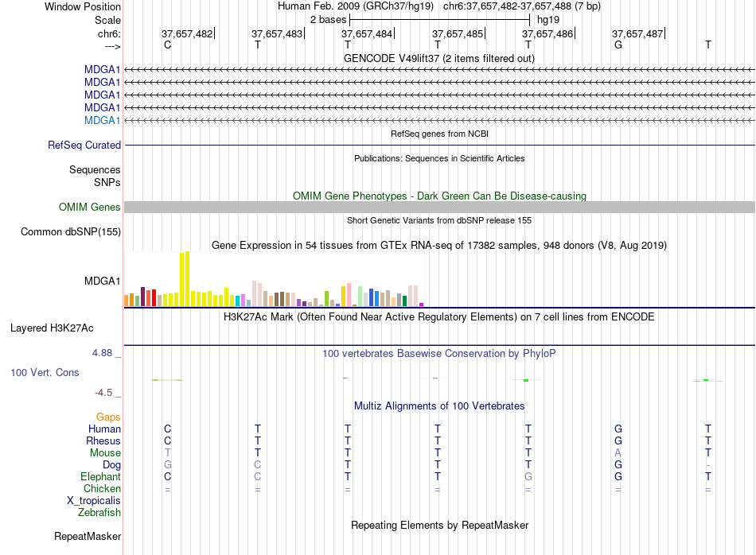
Task: Click the chr6: ruler label
Action: (x=110, y=33)
